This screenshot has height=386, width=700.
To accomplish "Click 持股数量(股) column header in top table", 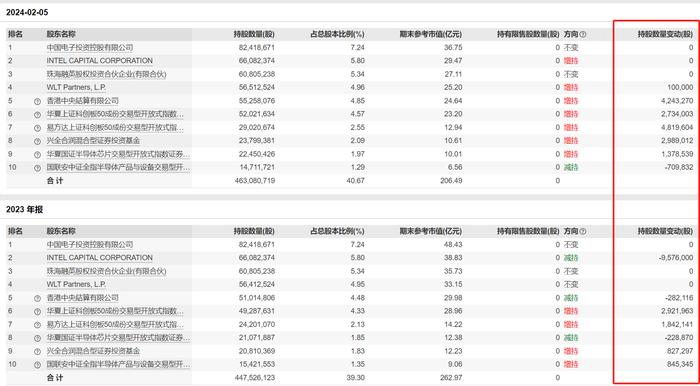I will pyautogui.click(x=254, y=34).
